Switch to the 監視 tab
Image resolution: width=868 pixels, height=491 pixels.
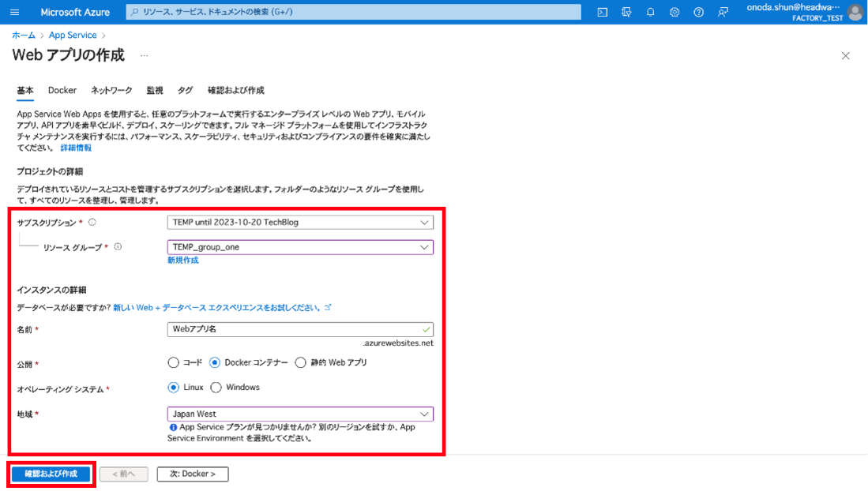(x=155, y=90)
